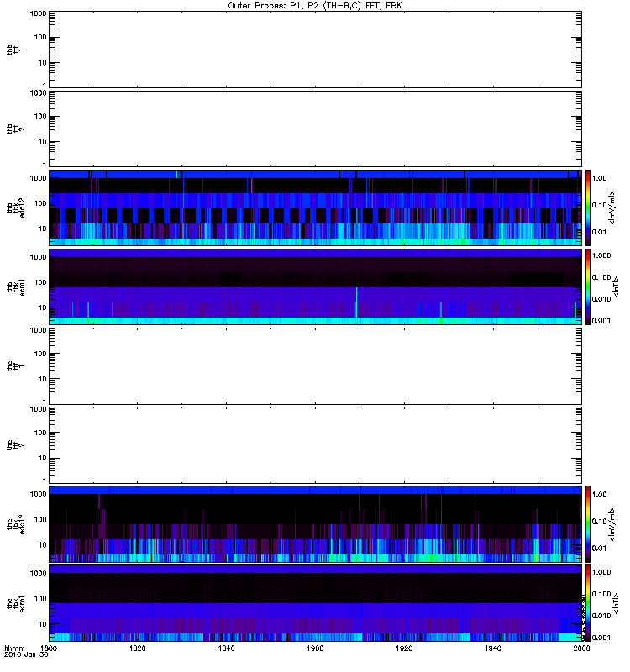This screenshot has width=630, height=672.
Task: Click the '<|nT|>' unit label beside thc scm1 color bar
Action: pos(617,603)
